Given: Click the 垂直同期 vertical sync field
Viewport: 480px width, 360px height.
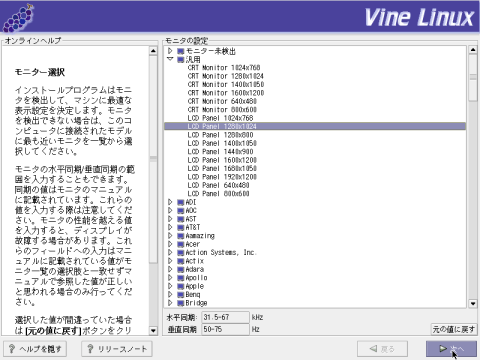Looking at the screenshot, I should coord(225,329).
